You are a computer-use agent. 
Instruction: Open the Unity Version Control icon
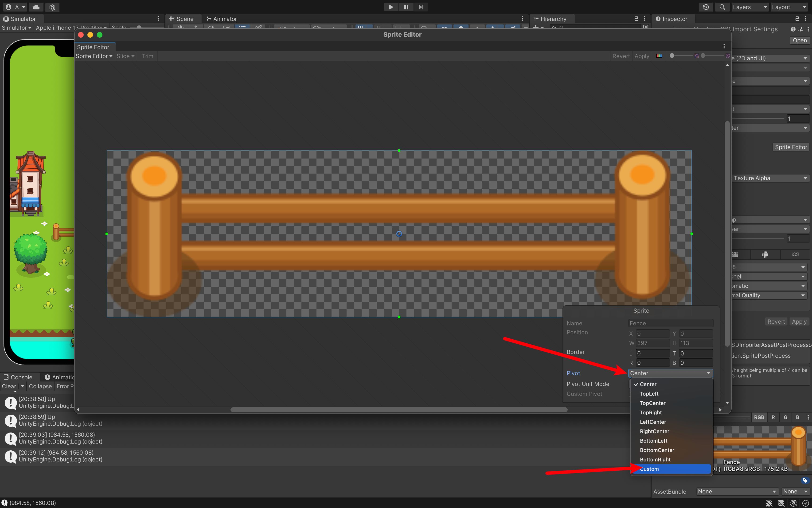coord(52,7)
